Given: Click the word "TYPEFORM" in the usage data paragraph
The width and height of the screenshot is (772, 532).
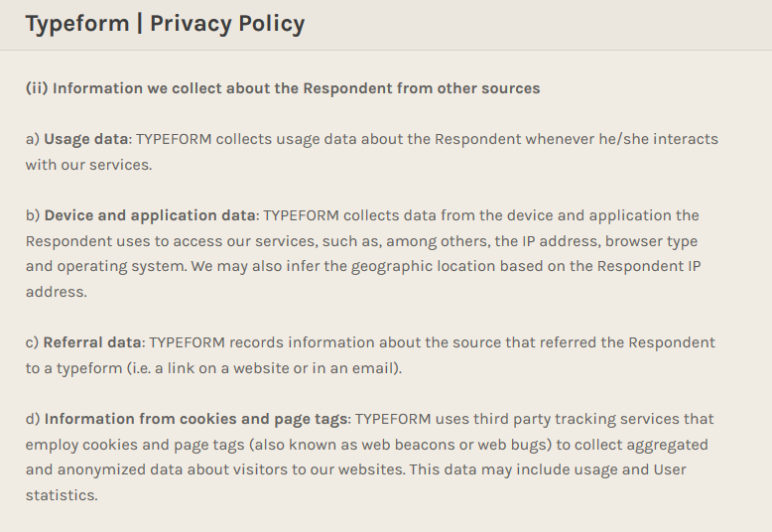Looking at the screenshot, I should [174, 139].
